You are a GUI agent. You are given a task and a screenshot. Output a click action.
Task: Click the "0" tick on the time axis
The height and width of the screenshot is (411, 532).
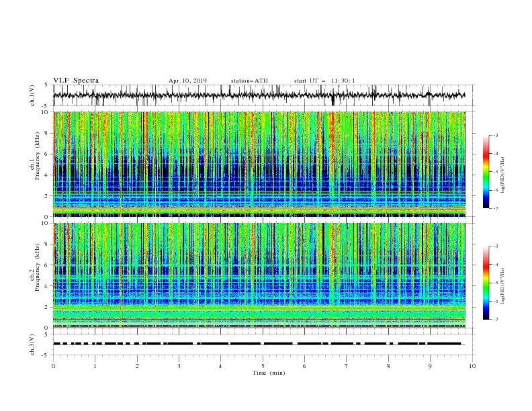pyautogui.click(x=53, y=366)
